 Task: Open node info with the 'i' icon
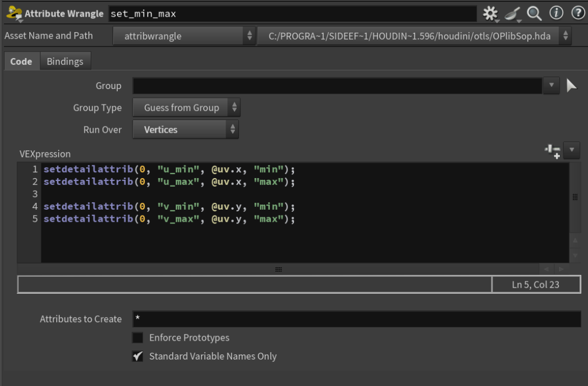tap(556, 13)
